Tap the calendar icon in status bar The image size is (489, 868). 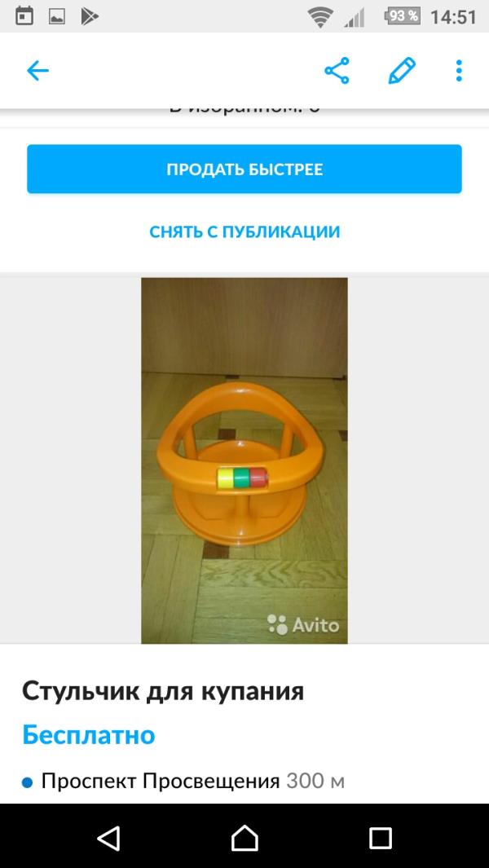click(24, 16)
